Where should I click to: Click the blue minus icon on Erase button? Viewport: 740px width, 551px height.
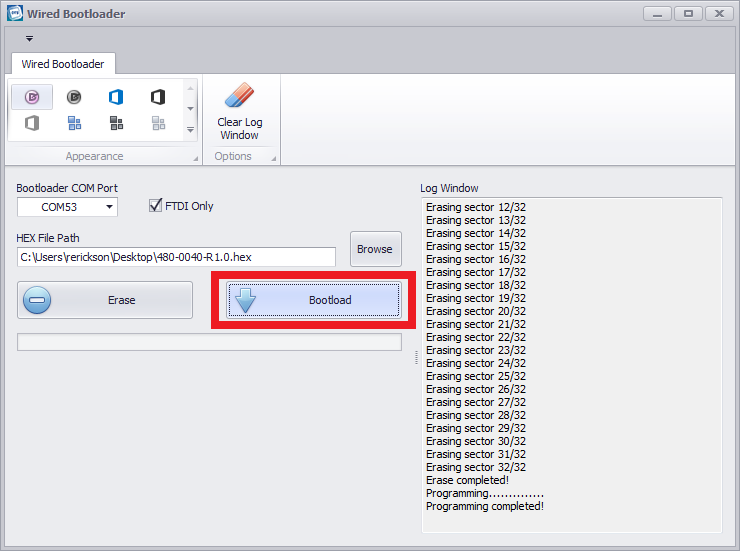click(x=37, y=300)
